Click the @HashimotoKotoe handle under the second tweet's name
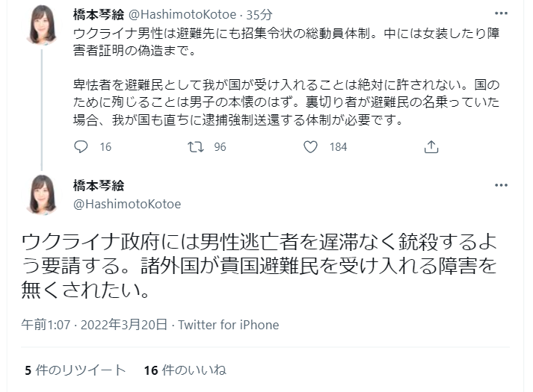The width and height of the screenshot is (533, 392). tap(126, 203)
